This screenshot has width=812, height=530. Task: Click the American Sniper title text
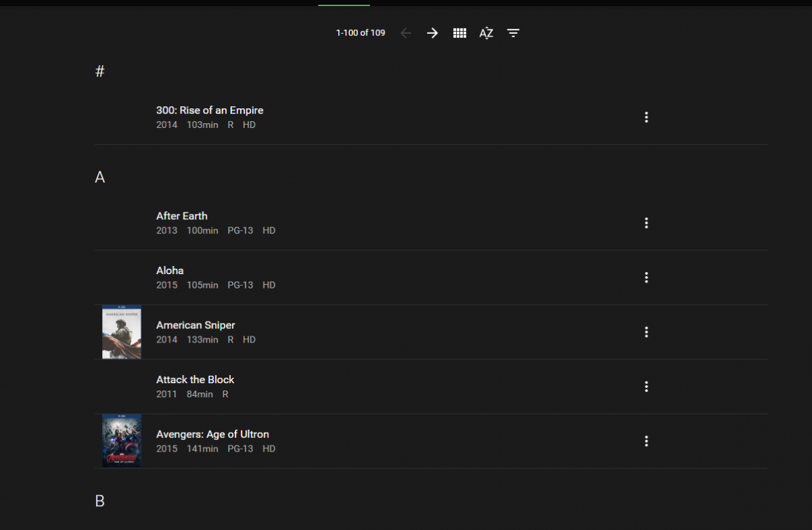click(x=196, y=325)
